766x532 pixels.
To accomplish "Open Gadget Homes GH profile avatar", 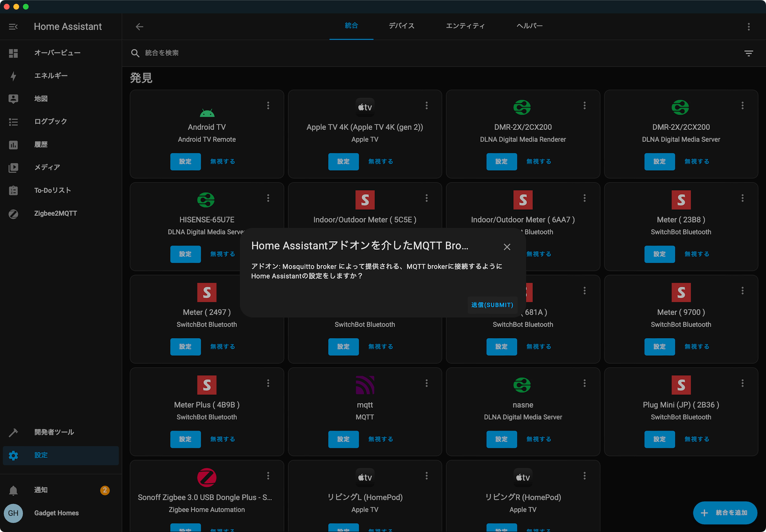I will (x=13, y=513).
